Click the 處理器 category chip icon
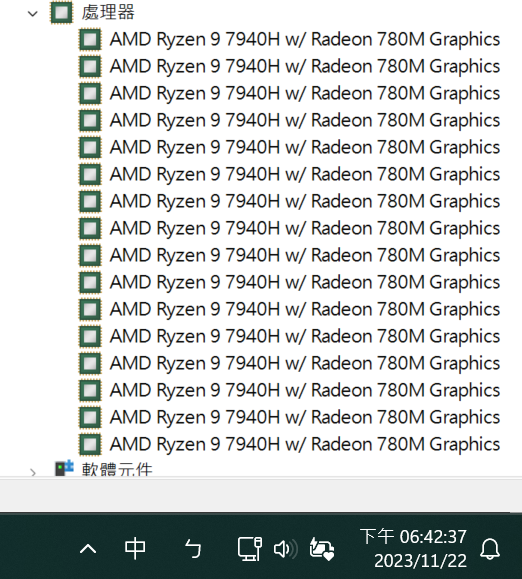This screenshot has width=522, height=579. [x=62, y=13]
